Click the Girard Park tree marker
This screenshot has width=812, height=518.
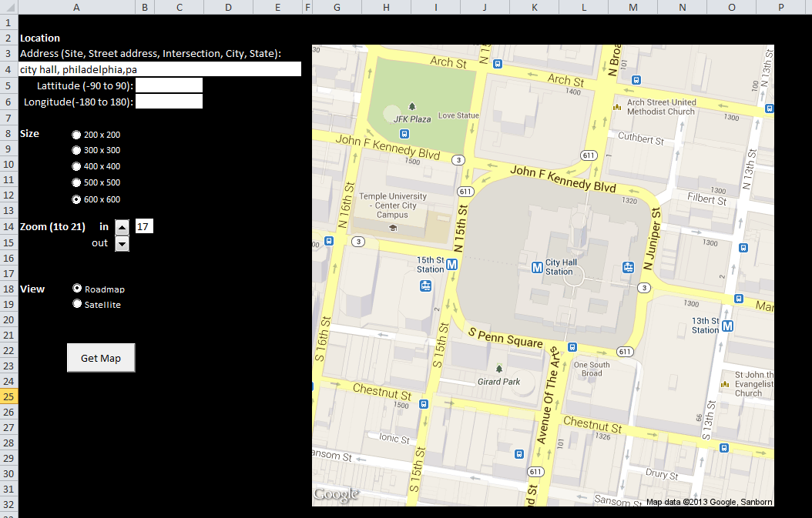pyautogui.click(x=499, y=369)
